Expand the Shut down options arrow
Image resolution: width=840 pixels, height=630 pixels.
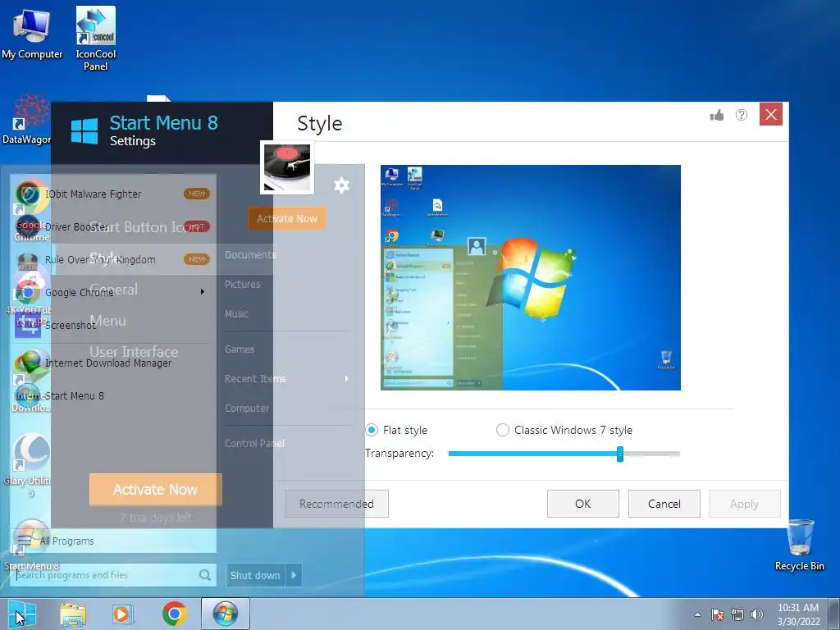click(294, 575)
